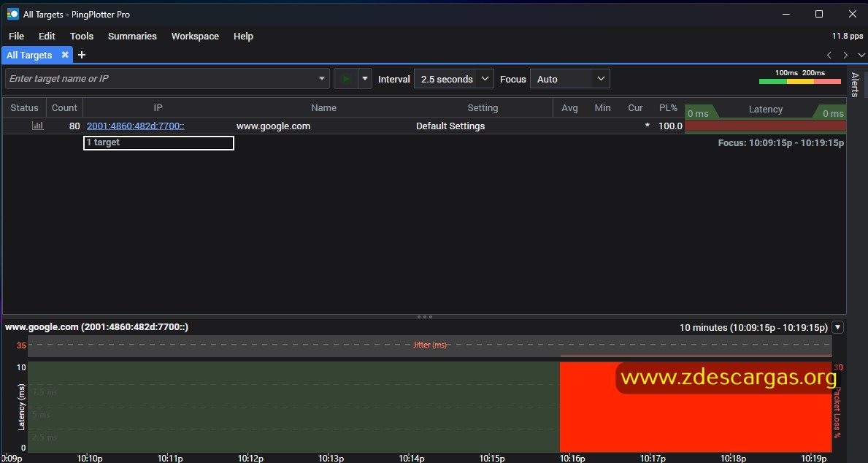Go to previous tab with left chevron
868x463 pixels.
829,55
